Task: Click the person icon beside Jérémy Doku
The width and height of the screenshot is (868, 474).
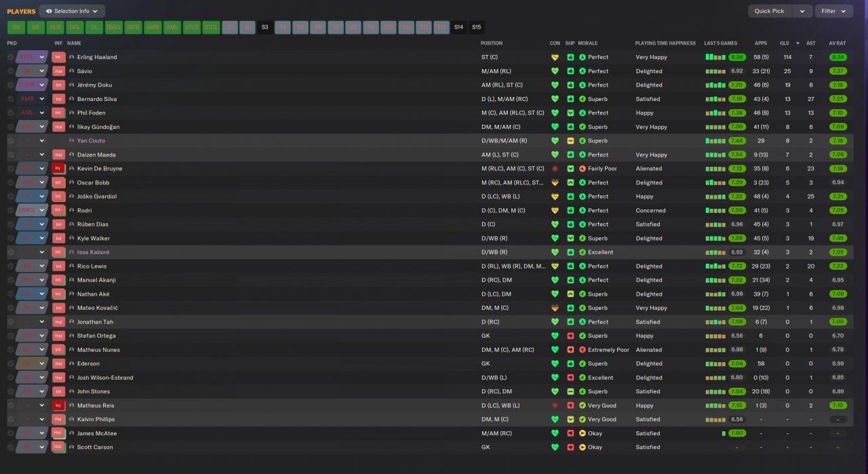Action: [x=72, y=85]
